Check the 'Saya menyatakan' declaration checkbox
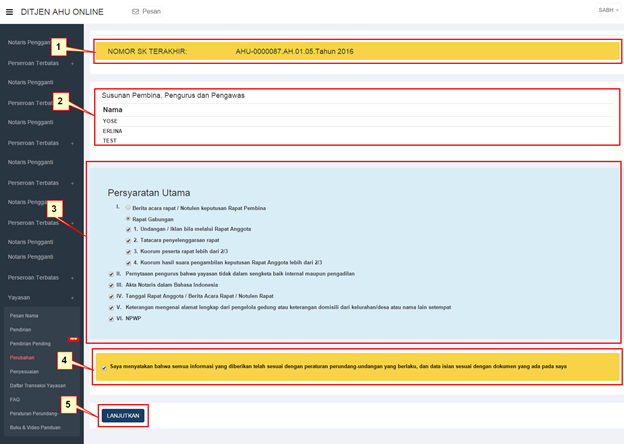624x444 pixels. (105, 367)
